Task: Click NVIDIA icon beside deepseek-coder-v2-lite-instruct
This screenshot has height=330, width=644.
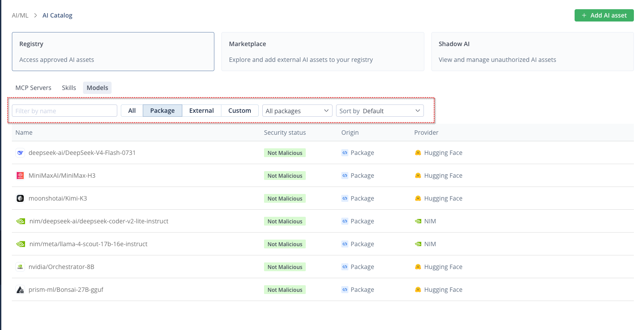Action: point(21,221)
